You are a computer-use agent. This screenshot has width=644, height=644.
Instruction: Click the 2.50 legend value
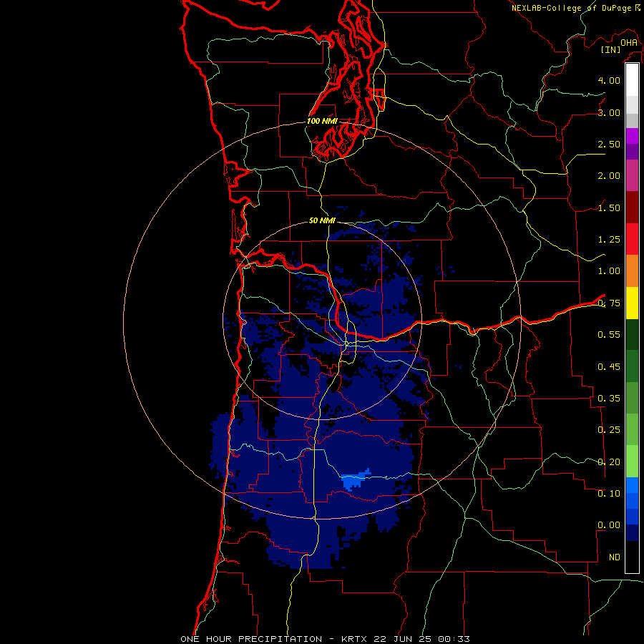click(609, 144)
